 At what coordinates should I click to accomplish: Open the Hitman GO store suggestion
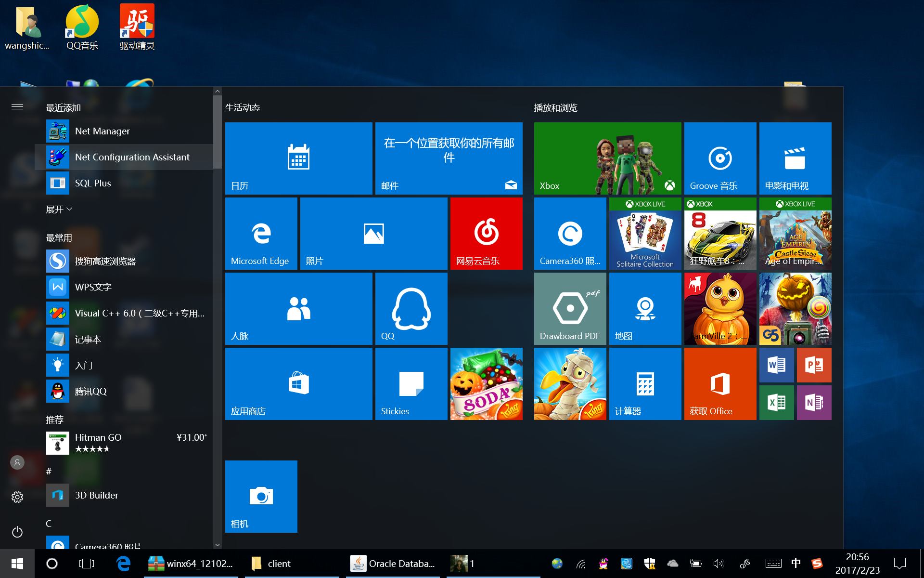click(x=124, y=443)
